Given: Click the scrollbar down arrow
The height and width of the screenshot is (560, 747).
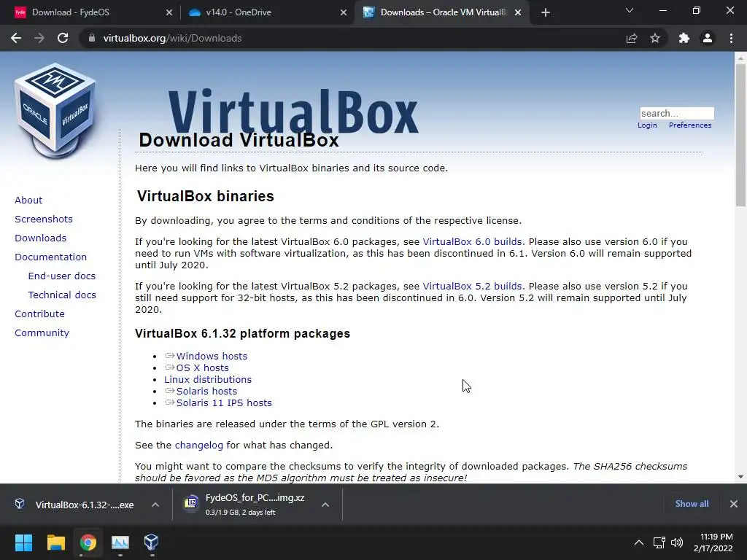Looking at the screenshot, I should tap(740, 477).
